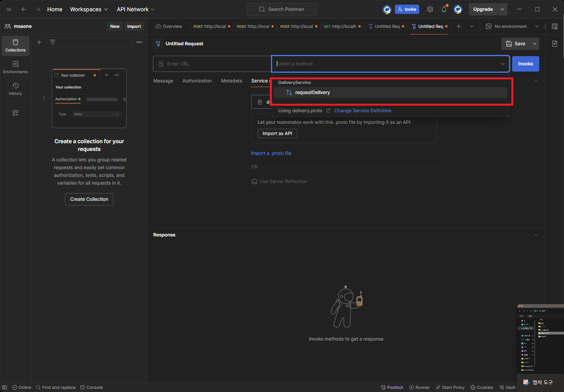Viewport: 564px width, 392px height.
Task: Open Collections in the sidebar
Action: coord(15,46)
